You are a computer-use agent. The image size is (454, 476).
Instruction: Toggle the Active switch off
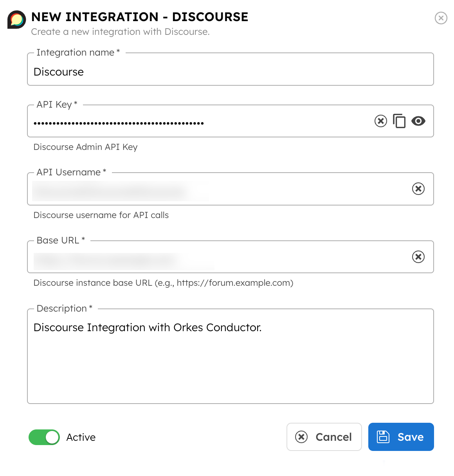[44, 437]
